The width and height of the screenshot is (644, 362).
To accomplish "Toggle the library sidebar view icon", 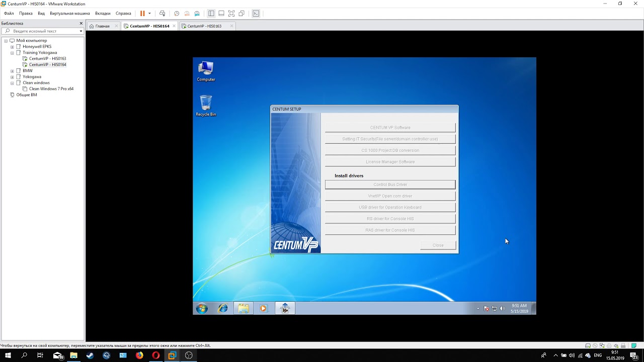I will coord(211,14).
